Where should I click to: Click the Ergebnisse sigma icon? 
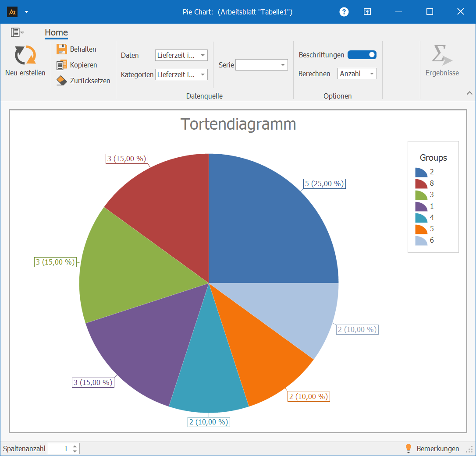tap(442, 55)
